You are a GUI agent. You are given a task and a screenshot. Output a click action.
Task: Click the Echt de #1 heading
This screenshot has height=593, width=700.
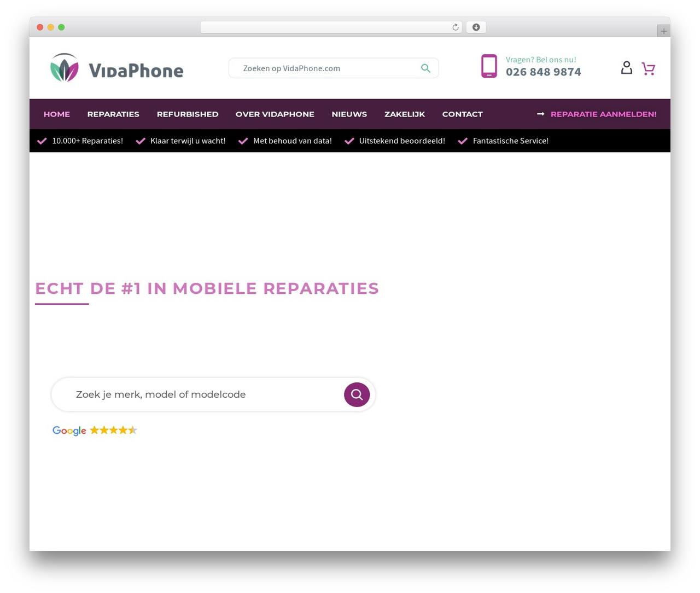coord(207,288)
